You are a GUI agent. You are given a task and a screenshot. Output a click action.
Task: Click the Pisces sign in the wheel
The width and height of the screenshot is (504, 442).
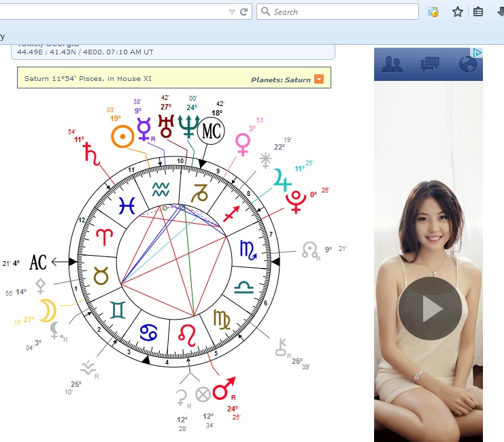(x=127, y=205)
